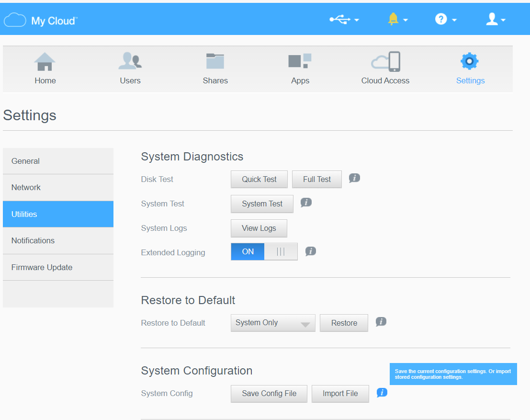Viewport: 530px width, 420px height.
Task: Click the configuration settings tooltip text
Action: [453, 374]
